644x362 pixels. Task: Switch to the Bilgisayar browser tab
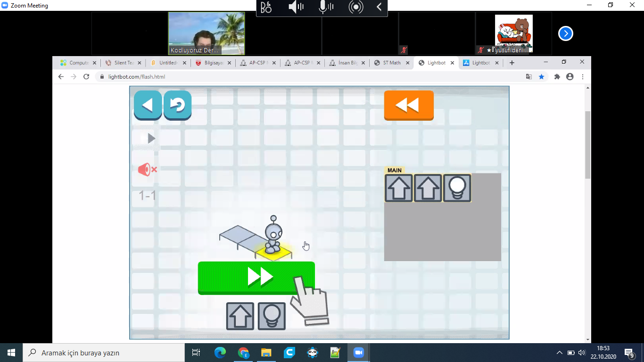[x=213, y=63]
